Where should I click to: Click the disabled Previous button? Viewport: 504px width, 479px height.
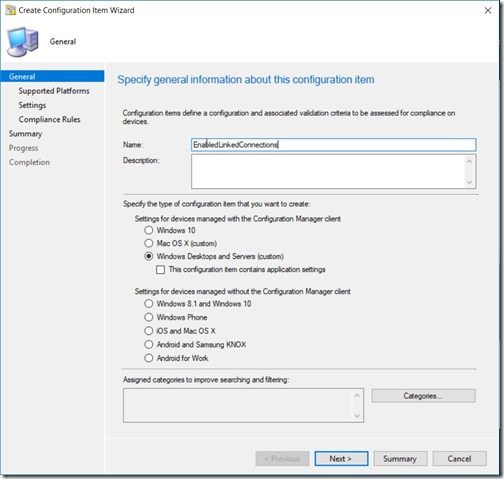(x=282, y=459)
